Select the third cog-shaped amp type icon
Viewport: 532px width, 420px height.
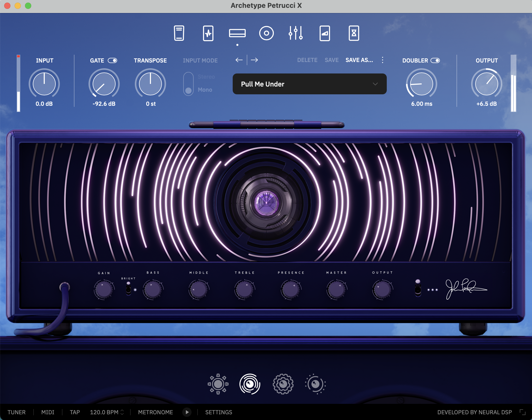pyautogui.click(x=283, y=384)
